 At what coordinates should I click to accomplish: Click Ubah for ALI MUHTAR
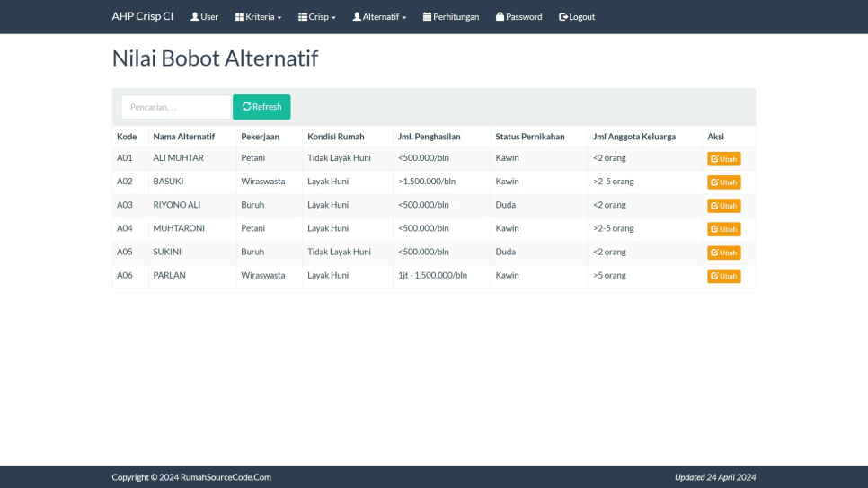(723, 159)
